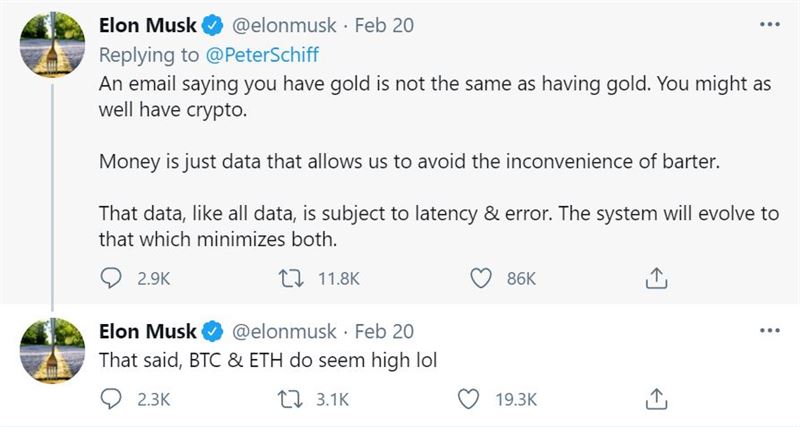Open more options menu on first tweet
The width and height of the screenshot is (800, 427).
769,24
